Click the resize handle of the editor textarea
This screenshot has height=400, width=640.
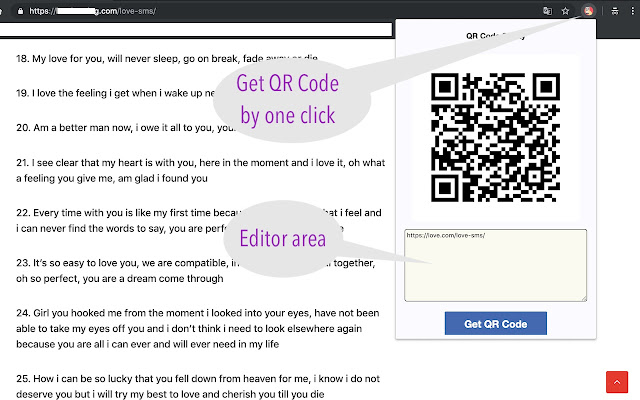click(584, 299)
